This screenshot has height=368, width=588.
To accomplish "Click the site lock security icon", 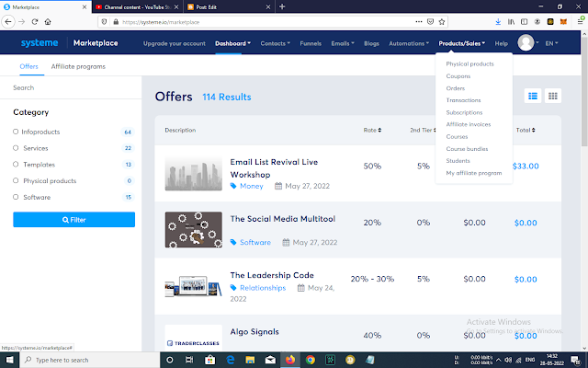I will [x=116, y=22].
